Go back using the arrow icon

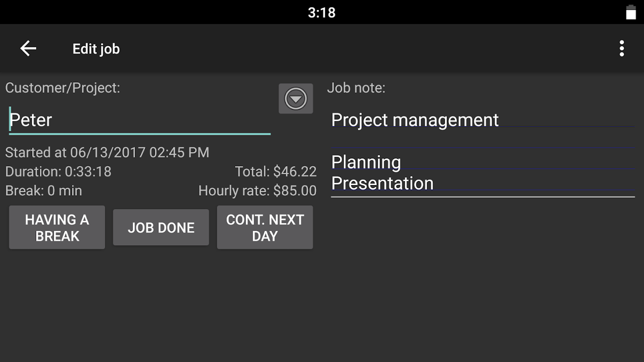28,48
